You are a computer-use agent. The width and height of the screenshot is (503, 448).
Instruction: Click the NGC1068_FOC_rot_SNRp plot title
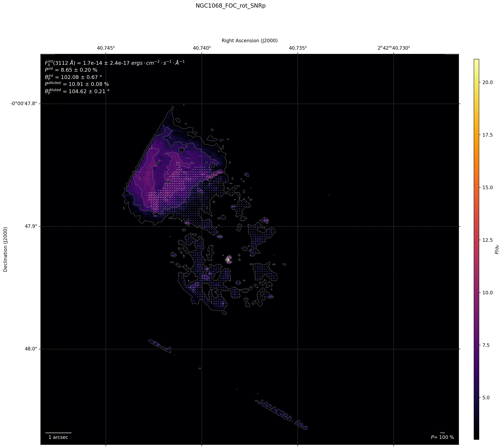point(230,6)
